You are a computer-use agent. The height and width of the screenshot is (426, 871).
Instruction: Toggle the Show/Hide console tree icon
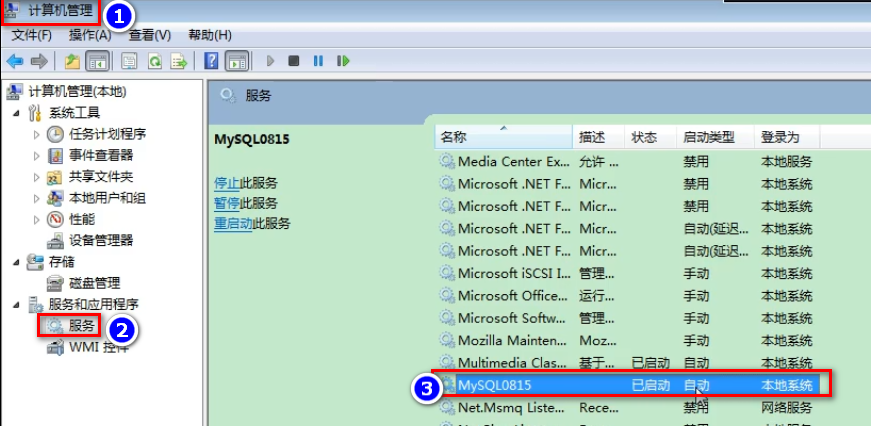click(97, 61)
